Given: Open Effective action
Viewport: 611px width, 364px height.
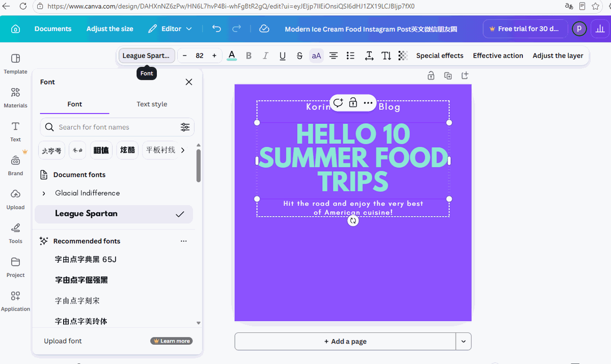Looking at the screenshot, I should [498, 55].
